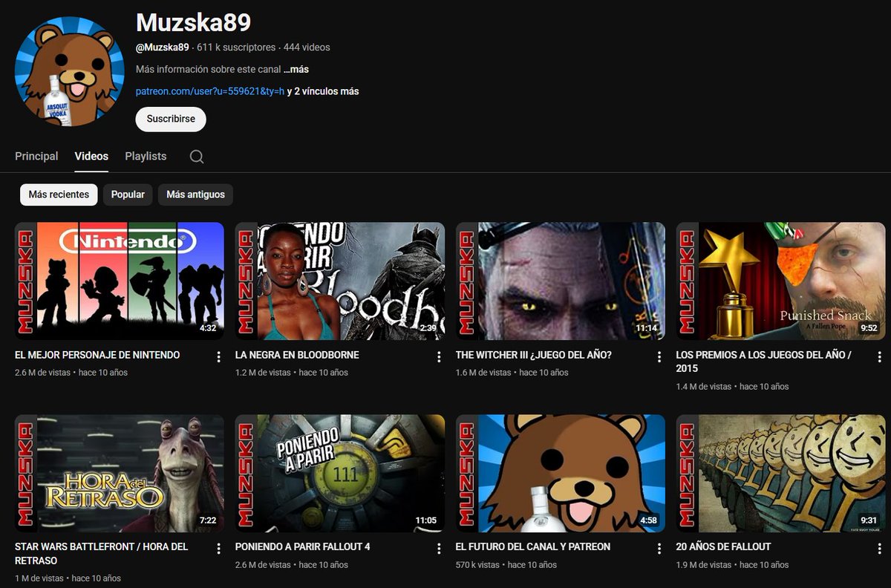Open options menu for STAR WARS BATTLEFRONT video
The image size is (891, 588).
[x=218, y=549]
